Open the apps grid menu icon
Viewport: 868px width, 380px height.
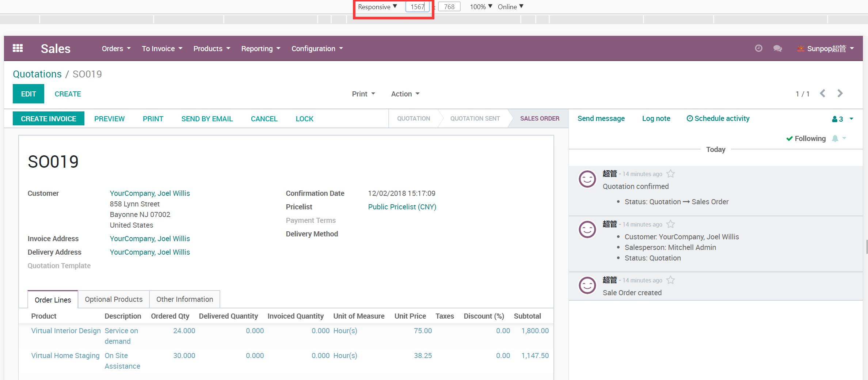tap(18, 48)
